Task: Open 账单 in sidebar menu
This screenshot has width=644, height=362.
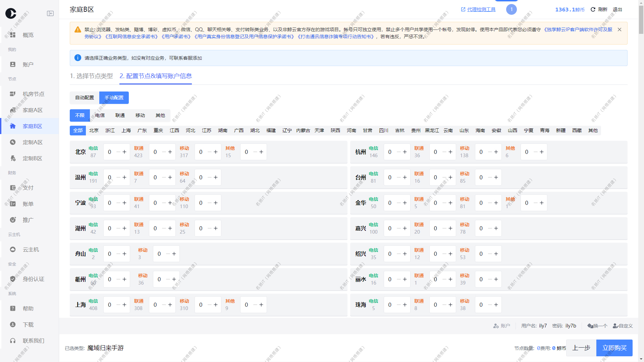Action: 28,204
